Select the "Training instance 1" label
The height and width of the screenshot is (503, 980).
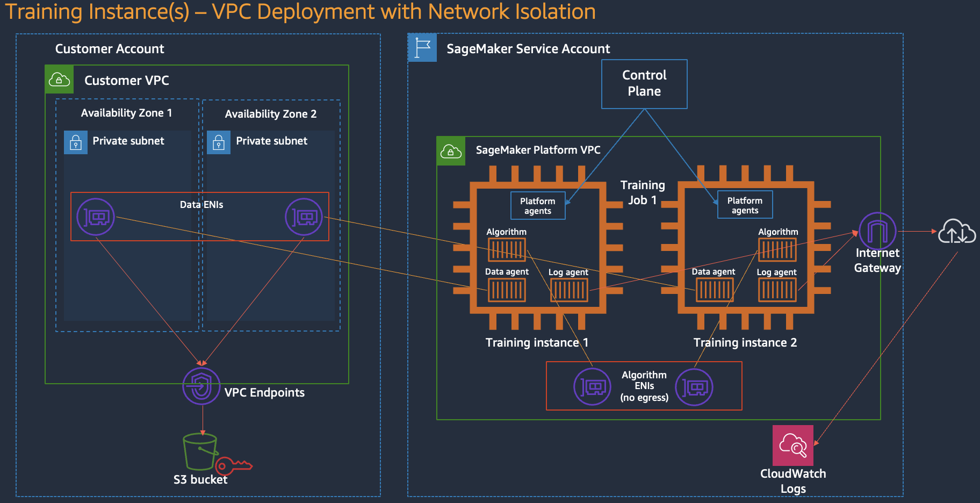pos(537,343)
